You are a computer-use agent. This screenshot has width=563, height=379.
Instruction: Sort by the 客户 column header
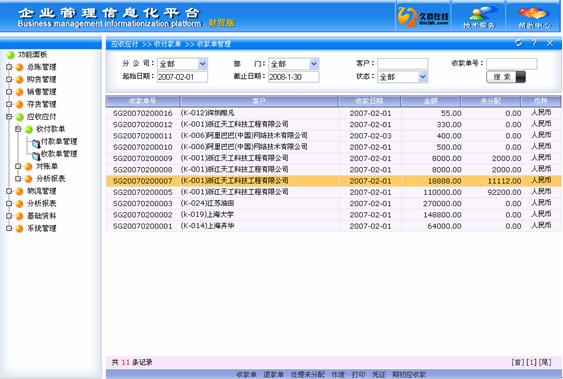(259, 101)
